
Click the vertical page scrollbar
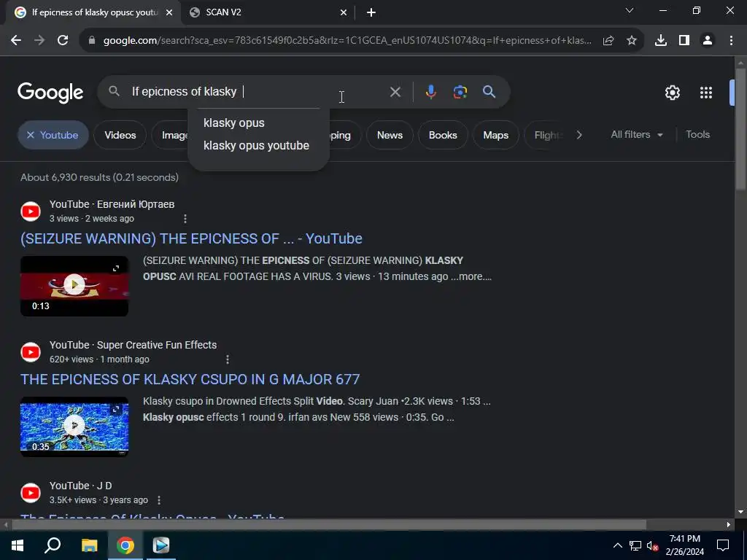tap(740, 128)
